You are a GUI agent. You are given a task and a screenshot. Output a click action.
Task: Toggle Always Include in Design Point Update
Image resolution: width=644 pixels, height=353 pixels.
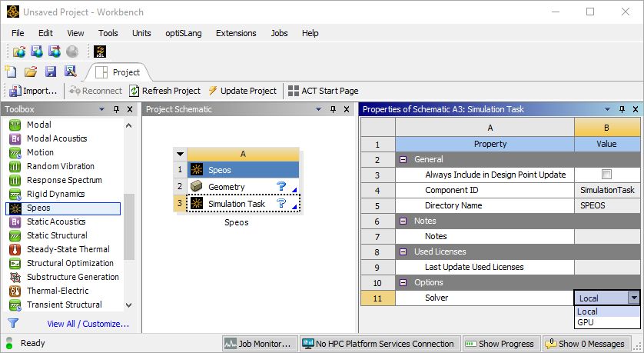click(606, 175)
